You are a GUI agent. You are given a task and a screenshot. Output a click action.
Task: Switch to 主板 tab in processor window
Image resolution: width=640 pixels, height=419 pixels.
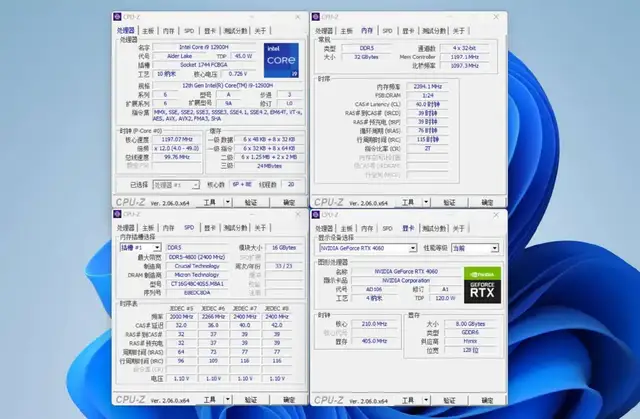click(148, 31)
